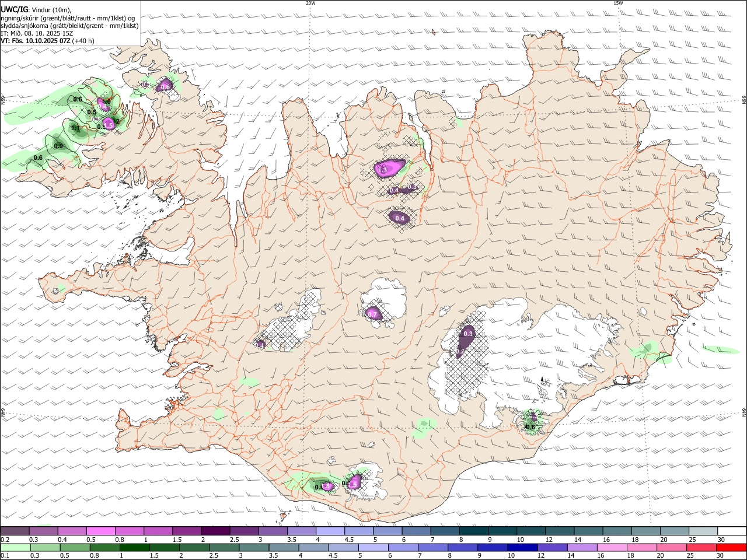Click the dark mauve swatch labelled 0.2
This screenshot has width=747, height=560.
(16, 531)
